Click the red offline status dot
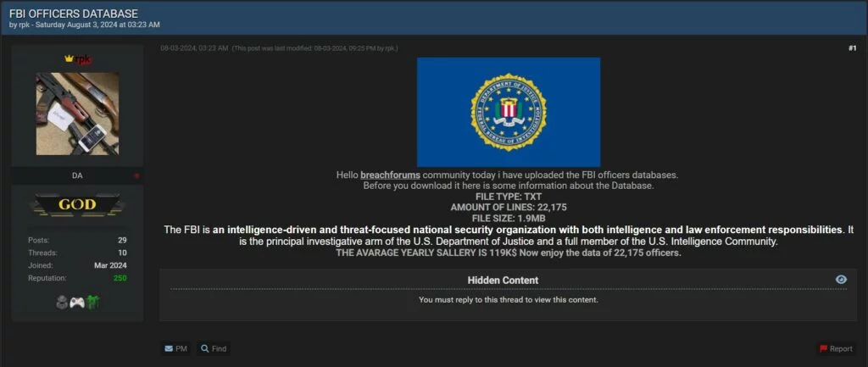 coord(136,176)
